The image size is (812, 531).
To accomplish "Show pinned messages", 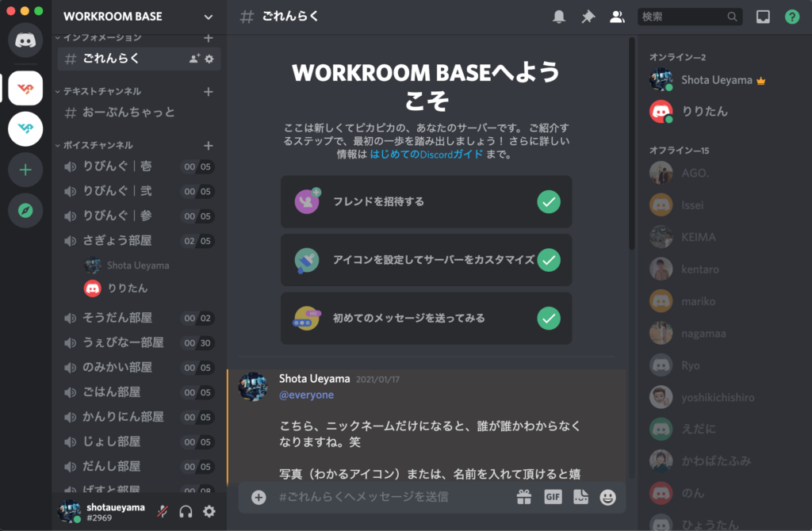I will 588,17.
